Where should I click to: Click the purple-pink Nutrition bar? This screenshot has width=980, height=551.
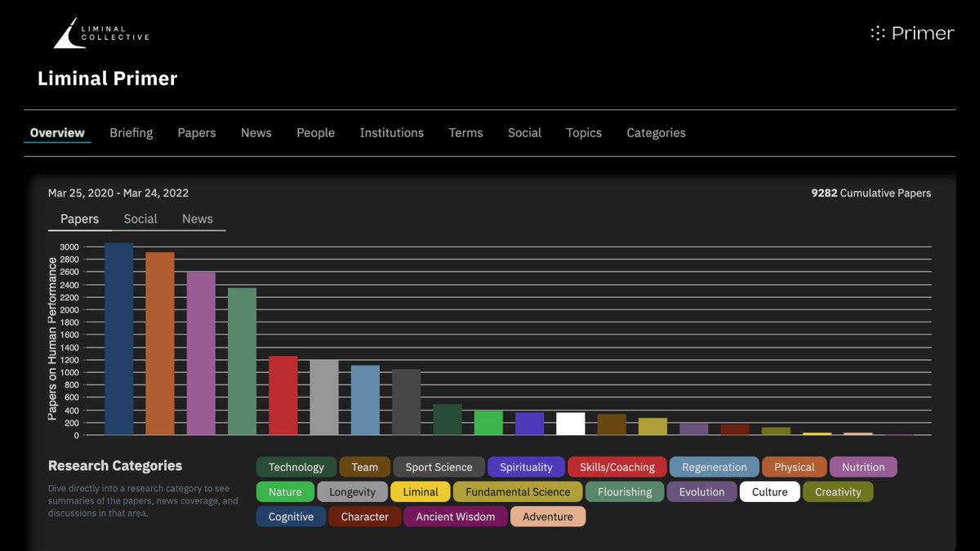pyautogui.click(x=201, y=353)
